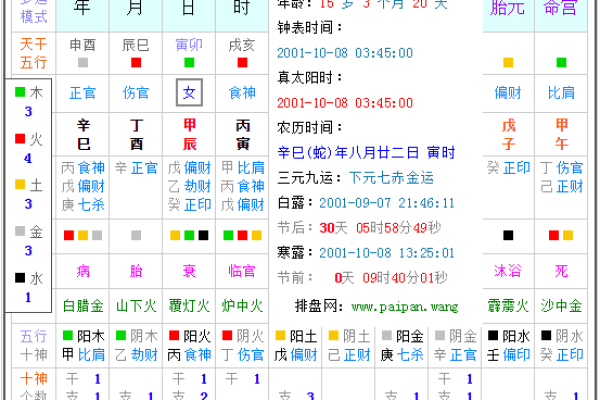Viewport: 600px width, 400px height.
Task: Select the red 甲辰 day pillar
Action: point(189,134)
